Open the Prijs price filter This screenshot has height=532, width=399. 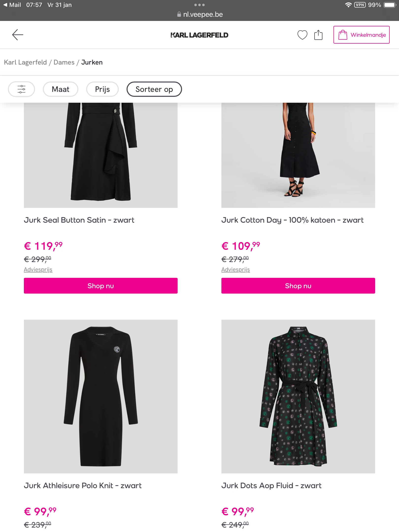pos(102,89)
